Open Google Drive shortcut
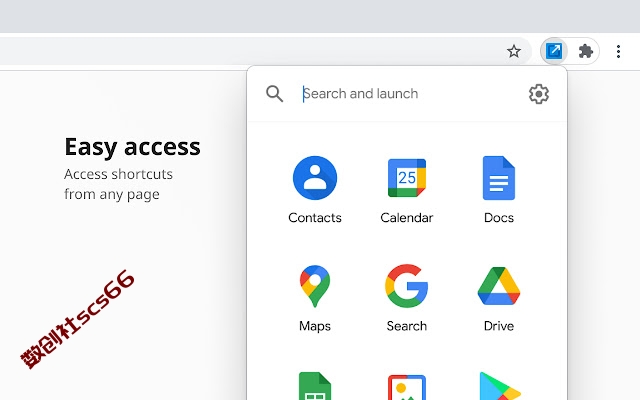Screen dimensions: 640x400 click(x=499, y=286)
